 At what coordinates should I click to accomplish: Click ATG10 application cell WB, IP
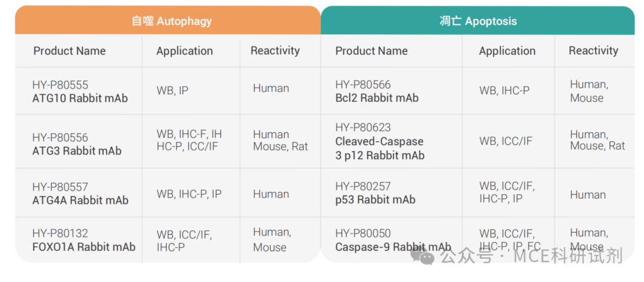(172, 91)
